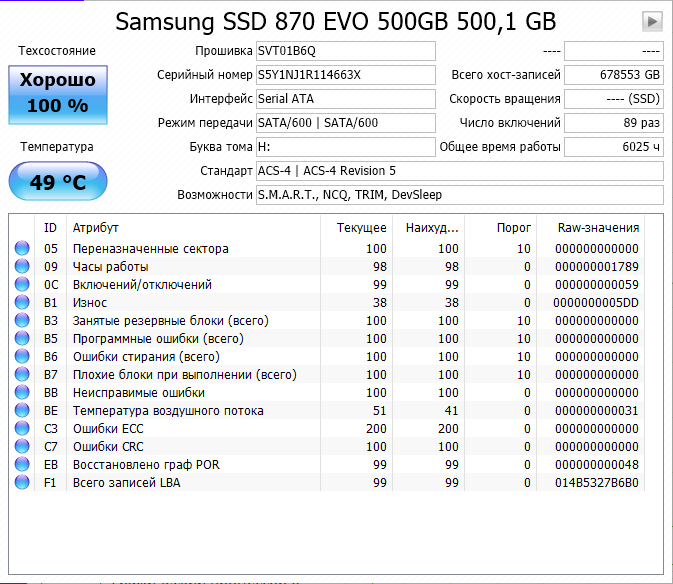Screen dimensions: 673x584
Task: Click status orb of attribute B3 row
Action: click(22, 320)
